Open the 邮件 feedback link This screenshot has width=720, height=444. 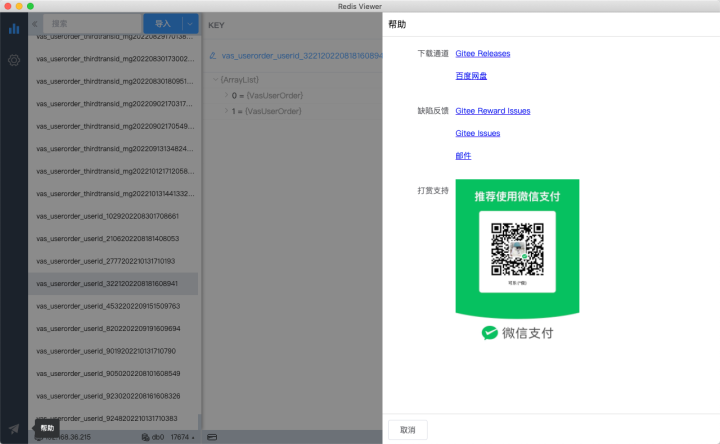click(463, 156)
